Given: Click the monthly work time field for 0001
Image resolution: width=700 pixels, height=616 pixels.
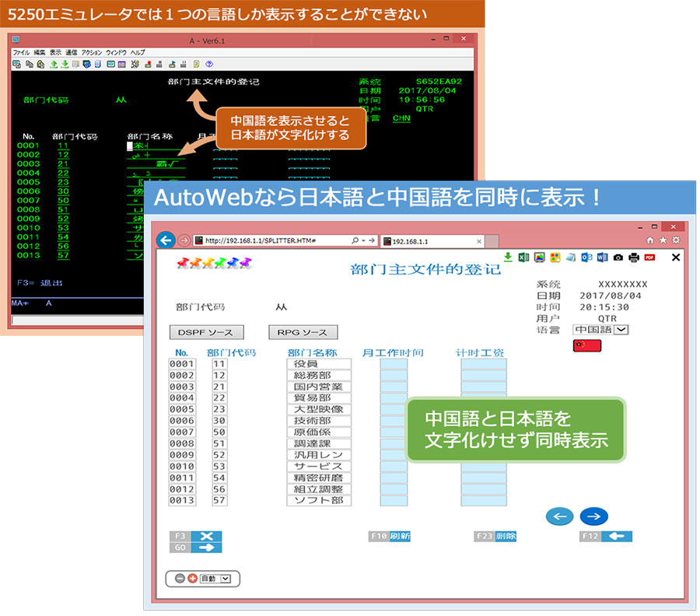Looking at the screenshot, I should pyautogui.click(x=394, y=364).
